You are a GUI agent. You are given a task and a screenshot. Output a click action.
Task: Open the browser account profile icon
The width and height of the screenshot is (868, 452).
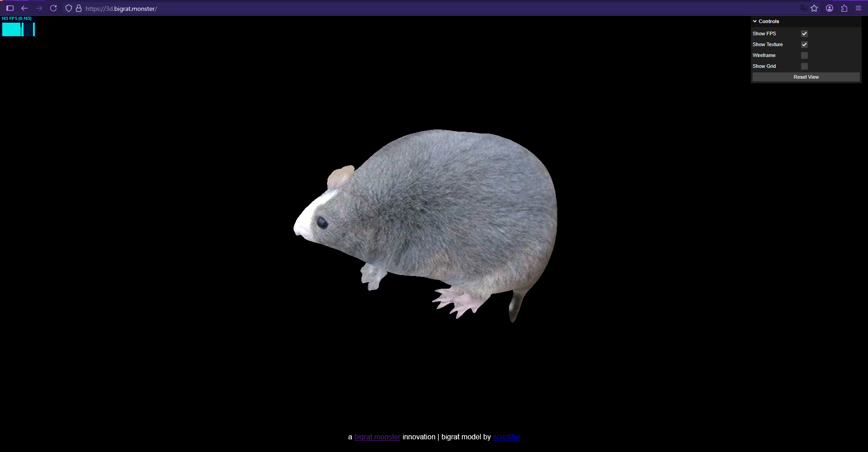point(830,8)
